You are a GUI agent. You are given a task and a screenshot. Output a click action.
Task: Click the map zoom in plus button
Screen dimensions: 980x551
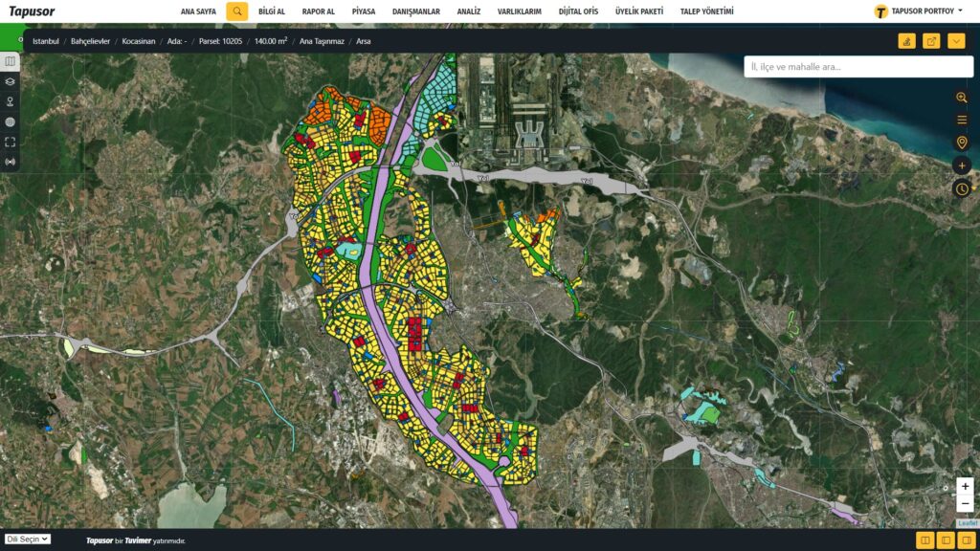965,487
